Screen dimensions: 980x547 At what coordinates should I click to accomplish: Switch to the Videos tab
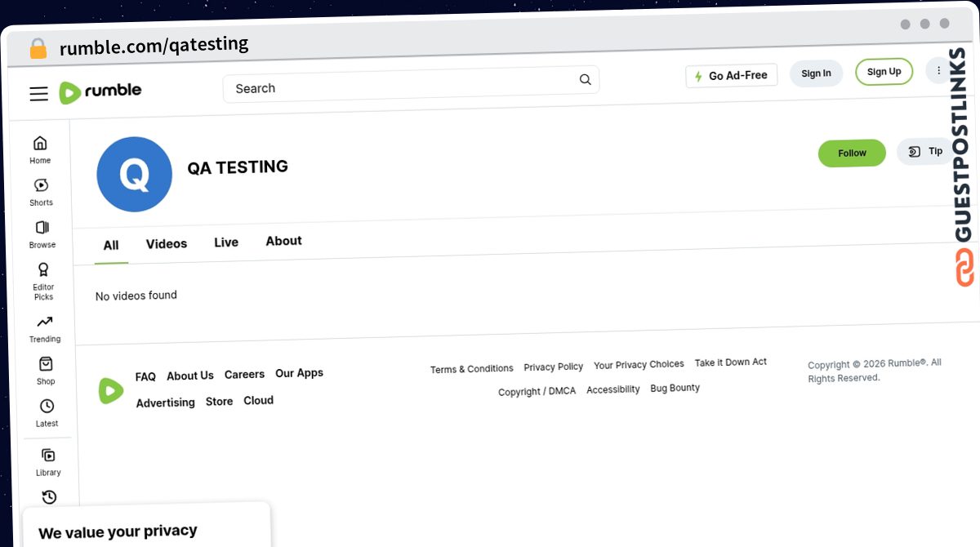point(167,244)
